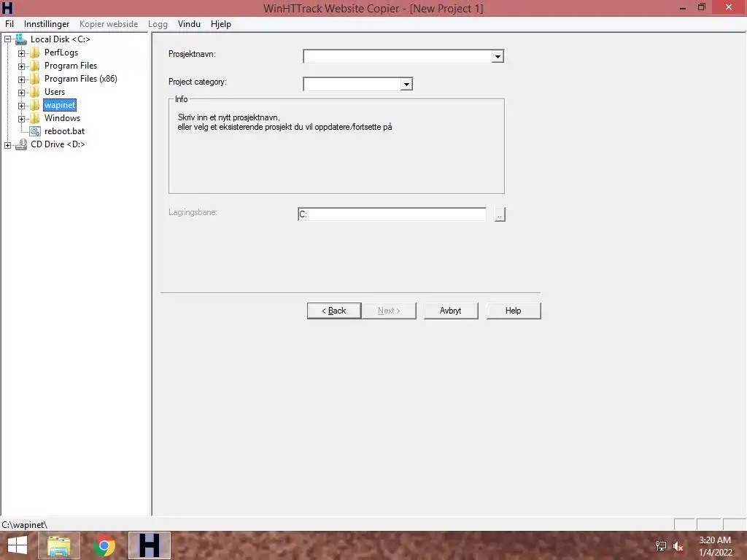This screenshot has width=747, height=560.
Task: Click the Help button
Action: (514, 311)
